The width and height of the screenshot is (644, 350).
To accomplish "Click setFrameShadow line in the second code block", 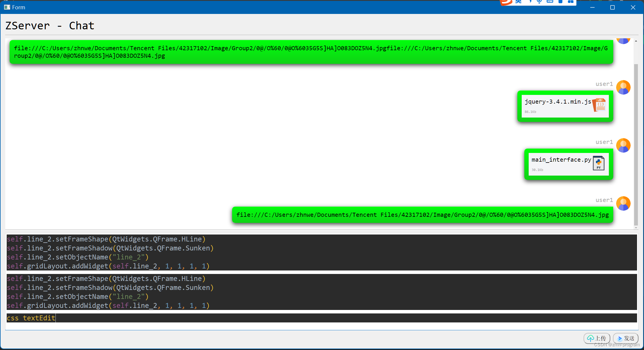I will [110, 288].
